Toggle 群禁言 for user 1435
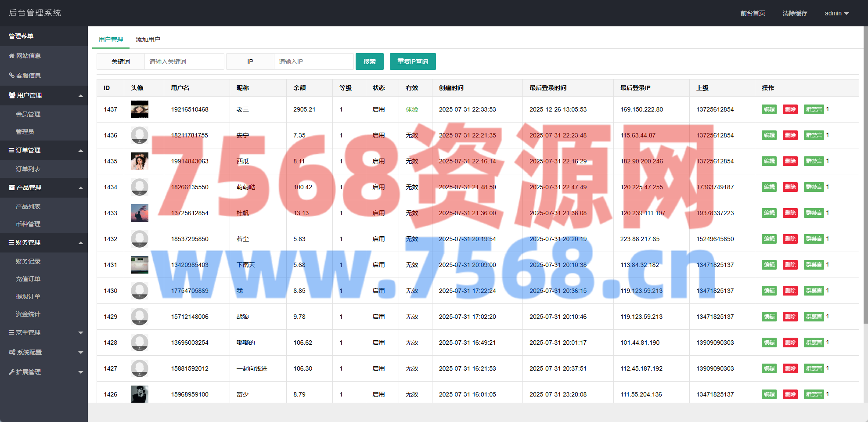868x422 pixels. (814, 161)
